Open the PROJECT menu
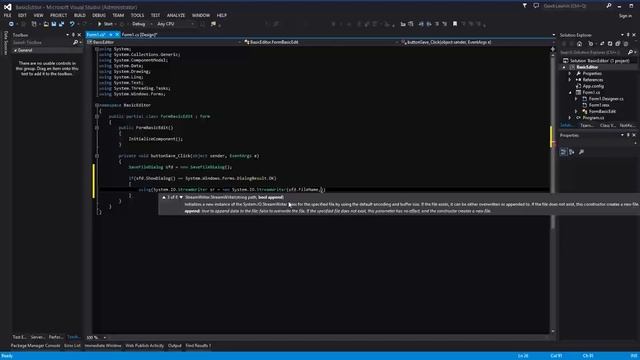Viewport: 640px width, 360px height. pos(58,15)
